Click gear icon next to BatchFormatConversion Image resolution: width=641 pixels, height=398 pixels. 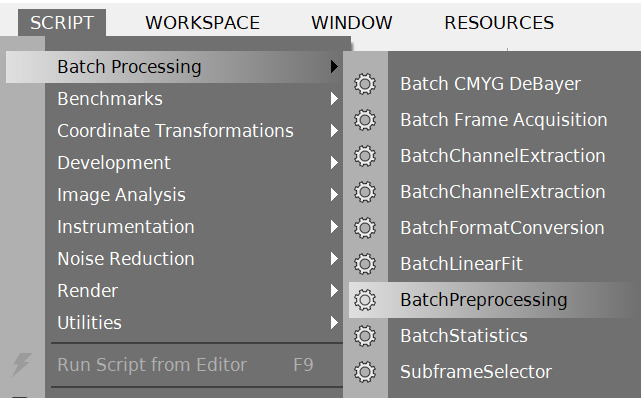pyautogui.click(x=365, y=228)
